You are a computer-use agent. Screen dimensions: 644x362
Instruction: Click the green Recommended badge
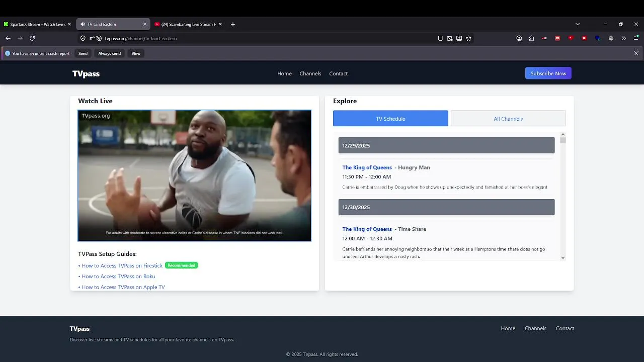pos(182,265)
